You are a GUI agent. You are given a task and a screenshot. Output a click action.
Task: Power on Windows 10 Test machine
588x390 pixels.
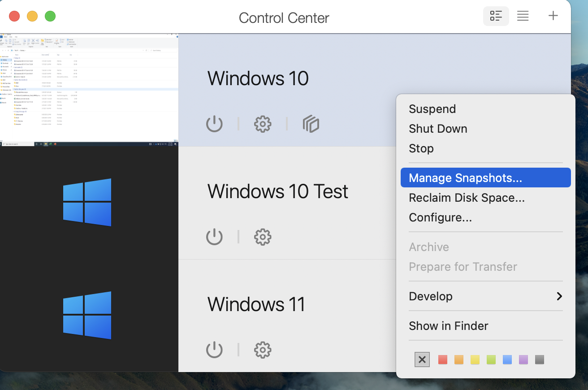click(x=214, y=237)
